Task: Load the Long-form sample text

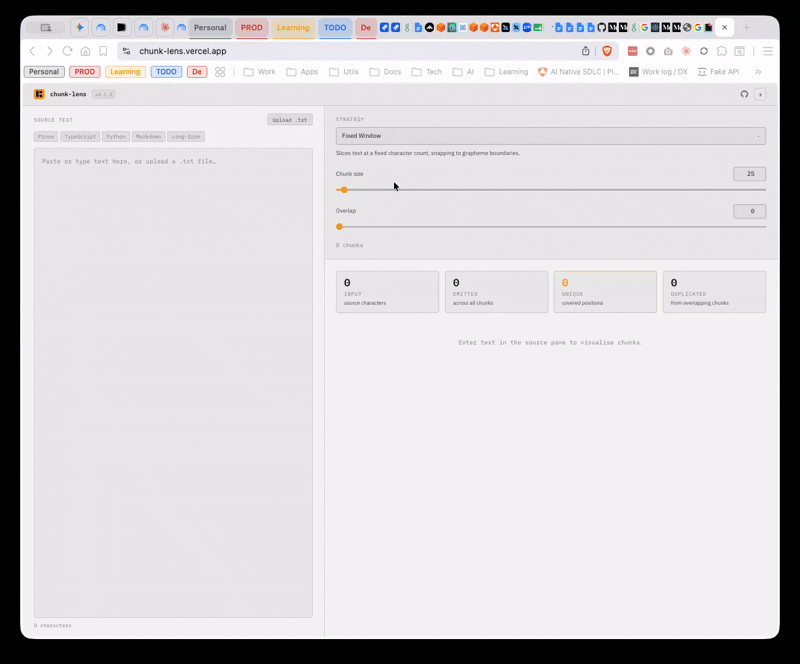Action: [186, 136]
